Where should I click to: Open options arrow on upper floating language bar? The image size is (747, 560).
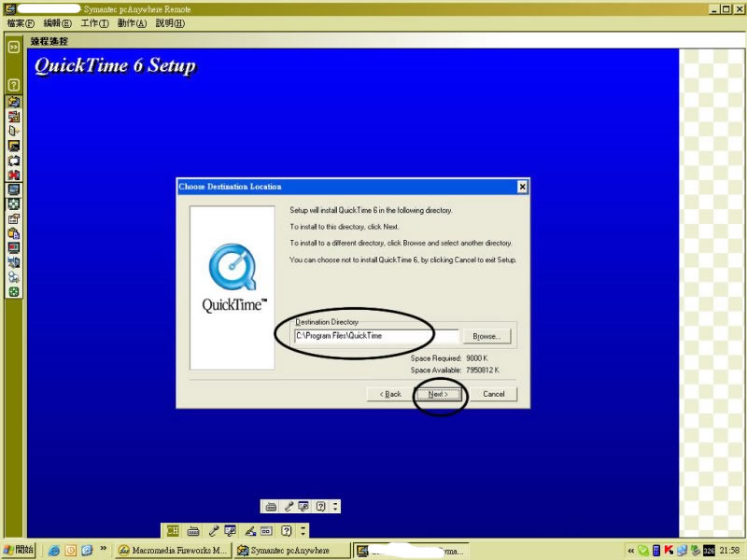coord(335,506)
